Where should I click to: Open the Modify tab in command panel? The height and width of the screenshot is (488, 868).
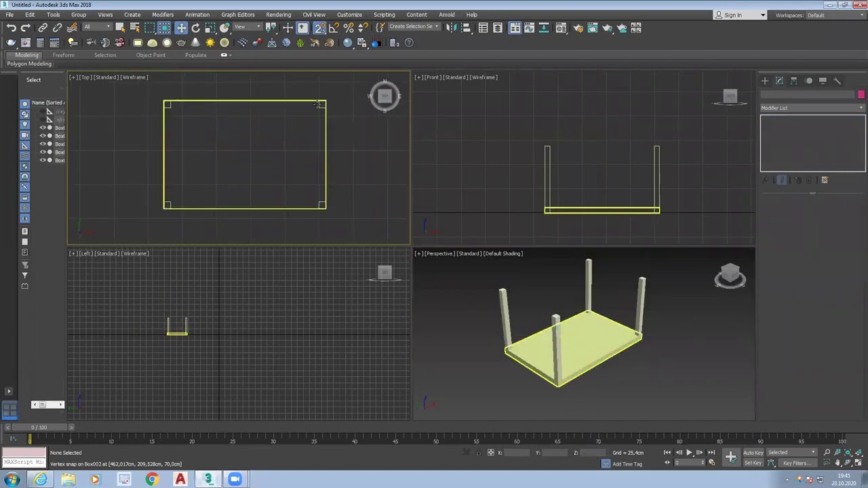pyautogui.click(x=779, y=81)
